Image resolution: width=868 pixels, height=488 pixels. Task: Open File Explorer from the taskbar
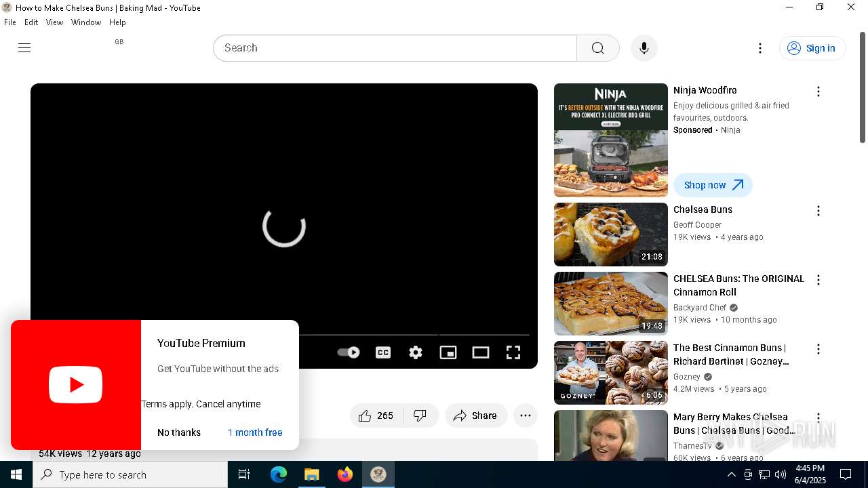click(x=311, y=474)
